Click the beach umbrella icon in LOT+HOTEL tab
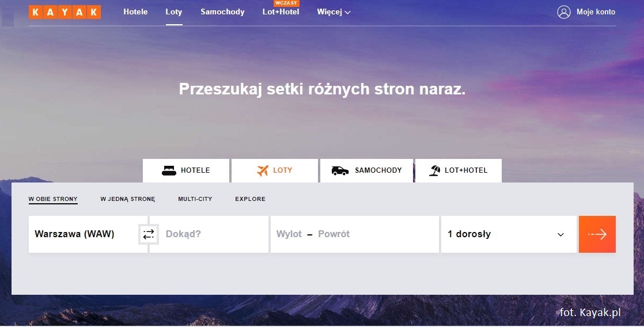 click(434, 170)
